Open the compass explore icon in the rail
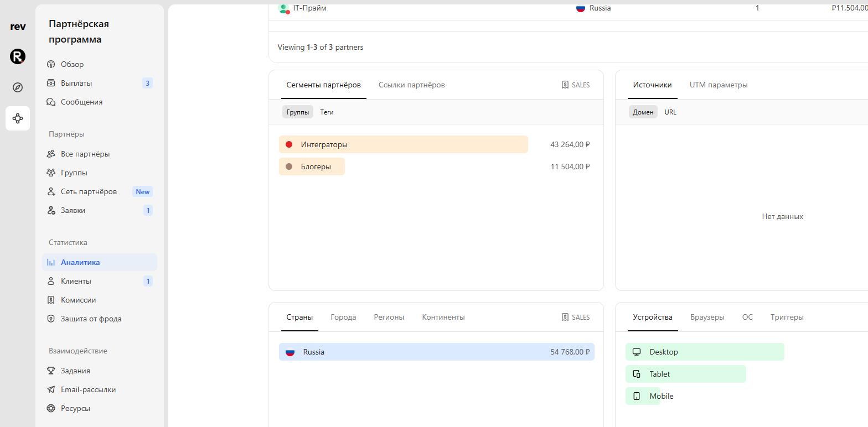Screen dimensions: 868x427 (18, 87)
